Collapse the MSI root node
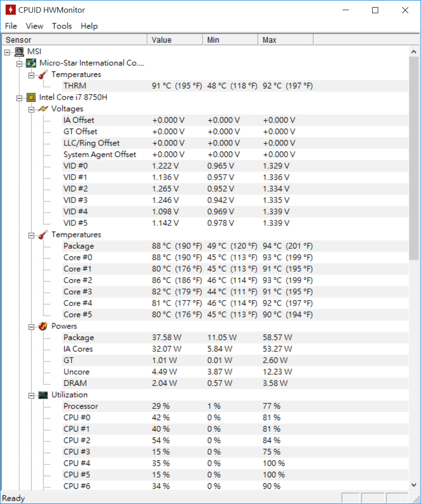The height and width of the screenshot is (504, 421). tap(8, 52)
